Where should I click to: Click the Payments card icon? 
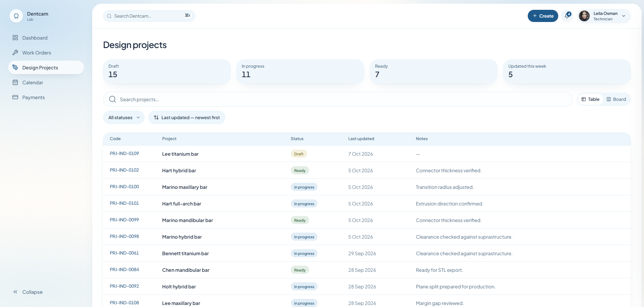tap(15, 97)
